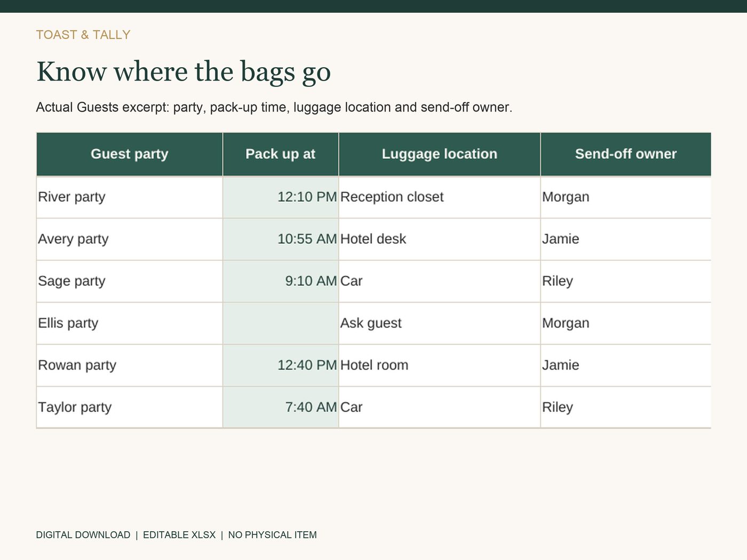Select 'Car' in the Sage party row
Viewport: 747px width, 560px height.
440,282
